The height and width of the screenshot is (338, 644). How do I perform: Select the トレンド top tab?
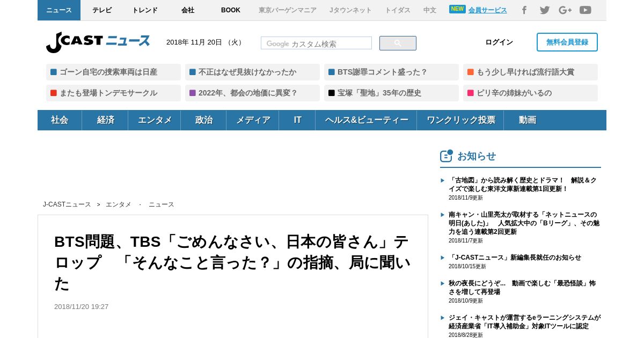(145, 10)
